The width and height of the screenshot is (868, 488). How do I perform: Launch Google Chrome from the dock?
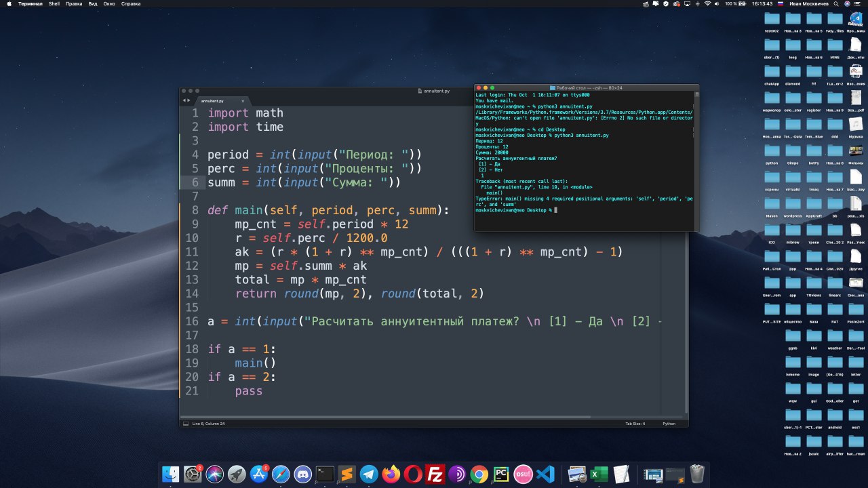(479, 474)
